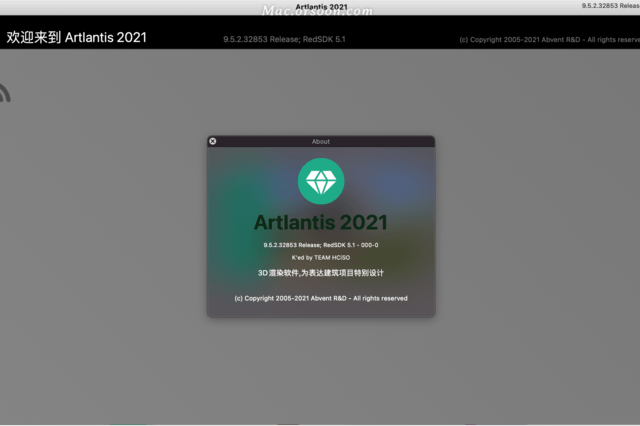Click the gray signal arc icon at left edge
640x426 pixels.
5,93
